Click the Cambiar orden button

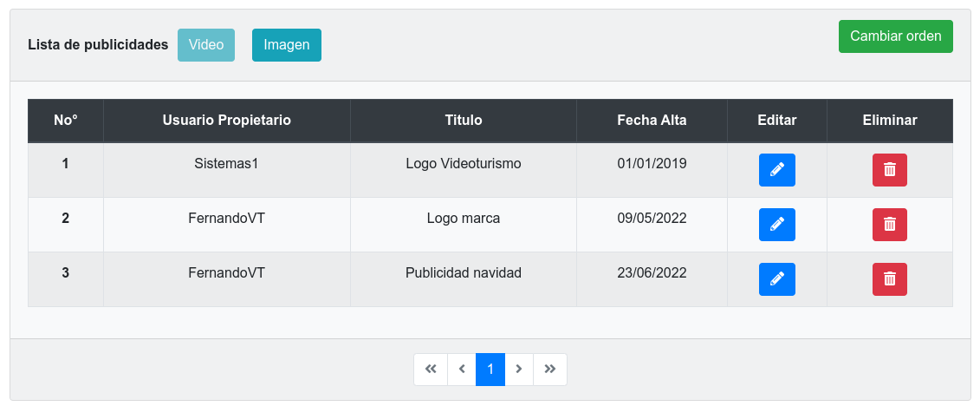point(895,36)
